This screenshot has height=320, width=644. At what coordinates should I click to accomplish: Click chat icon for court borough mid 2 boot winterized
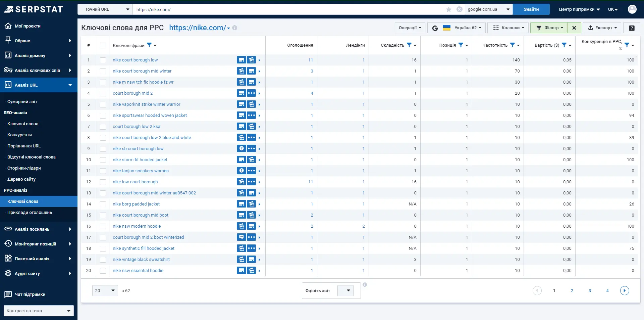tap(241, 237)
